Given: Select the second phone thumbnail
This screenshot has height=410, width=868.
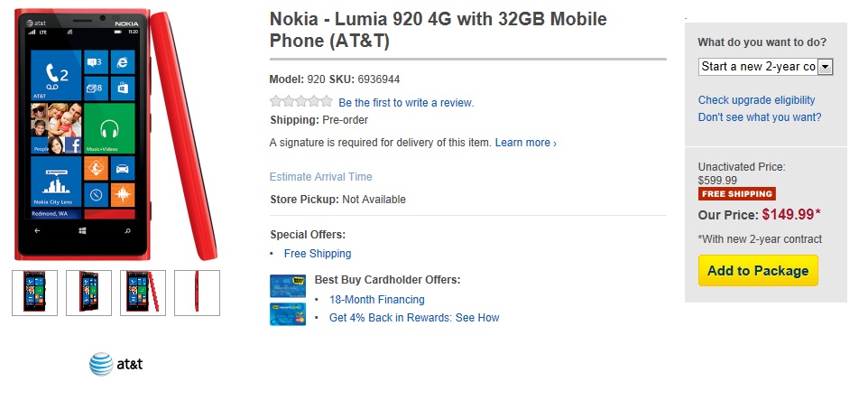Looking at the screenshot, I should (x=89, y=293).
